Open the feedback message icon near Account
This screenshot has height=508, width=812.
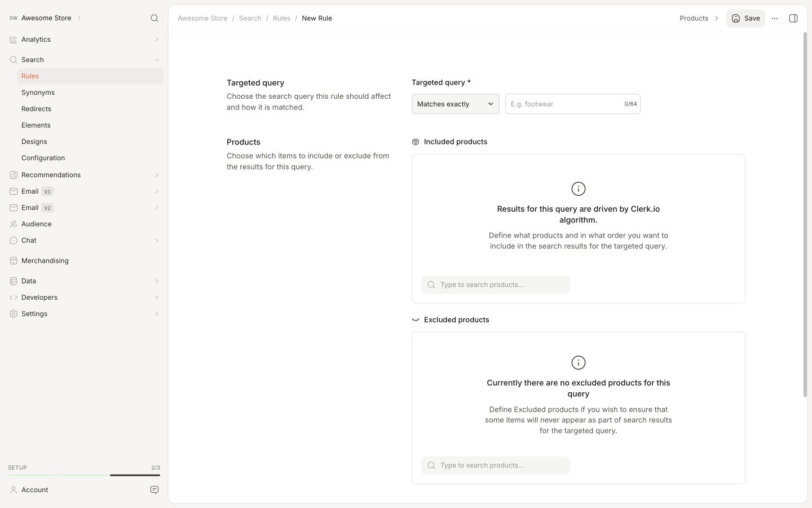coord(155,490)
